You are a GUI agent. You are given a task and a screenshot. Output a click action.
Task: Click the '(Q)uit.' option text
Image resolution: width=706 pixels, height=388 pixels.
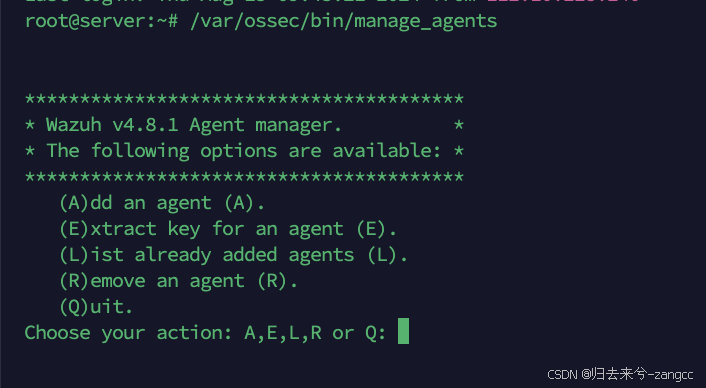(x=96, y=307)
